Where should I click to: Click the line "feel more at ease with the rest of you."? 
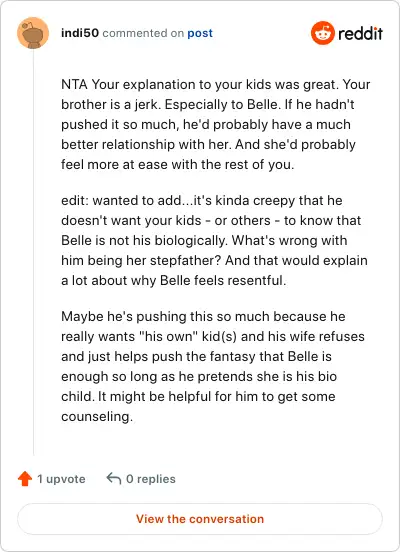click(177, 164)
